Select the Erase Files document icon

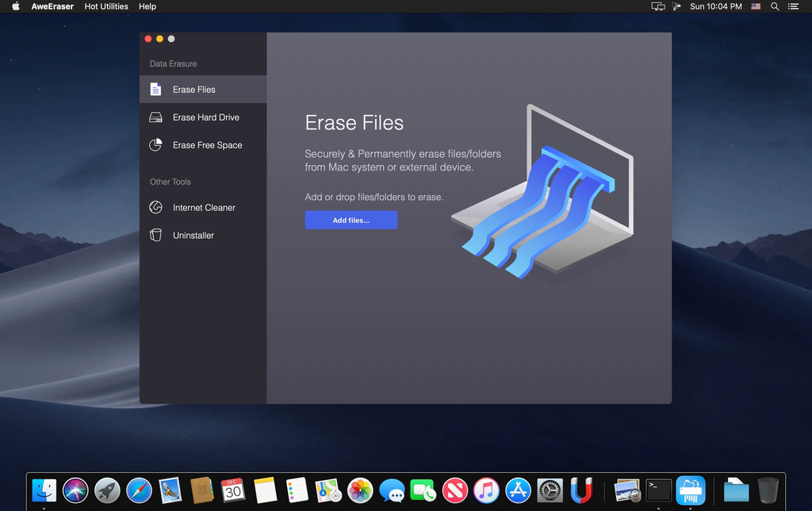[x=155, y=89]
